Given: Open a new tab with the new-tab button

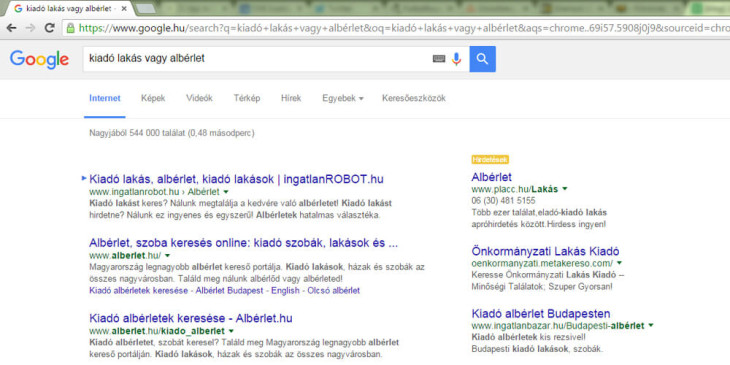Looking at the screenshot, I should (146, 8).
